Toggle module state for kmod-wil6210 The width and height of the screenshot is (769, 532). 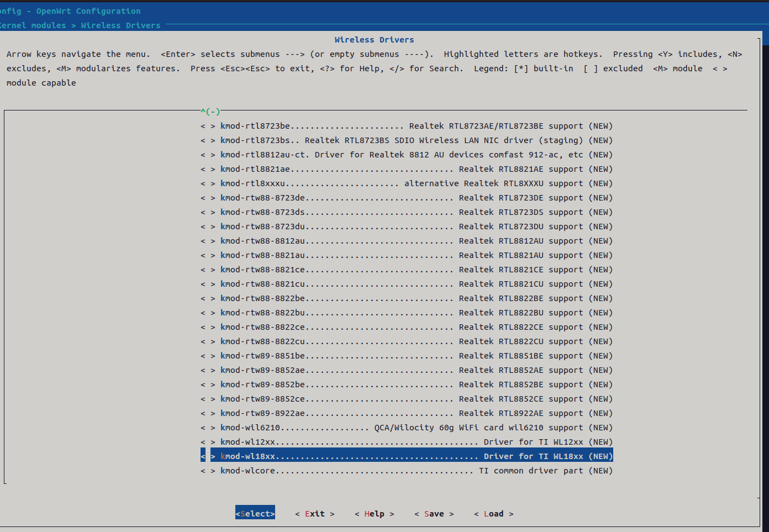pyautogui.click(x=208, y=428)
